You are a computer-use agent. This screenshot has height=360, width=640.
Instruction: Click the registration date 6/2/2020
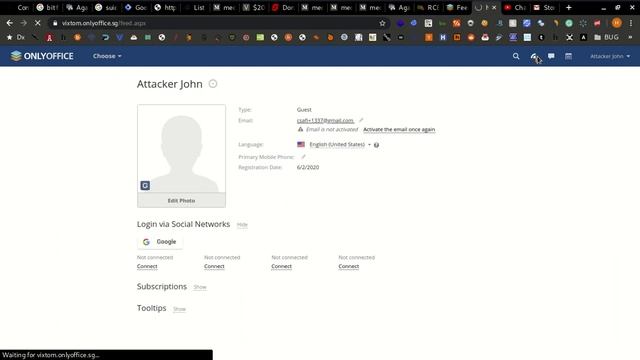click(x=308, y=167)
